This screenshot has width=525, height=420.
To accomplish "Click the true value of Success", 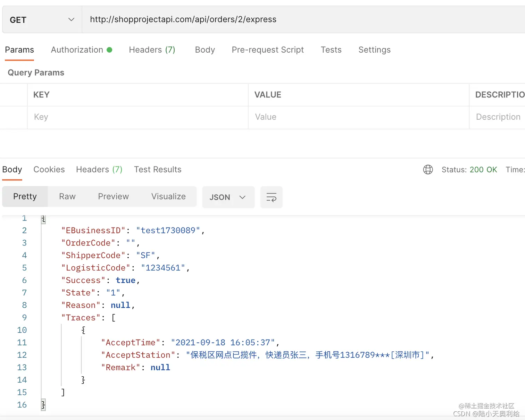I will pos(125,281).
